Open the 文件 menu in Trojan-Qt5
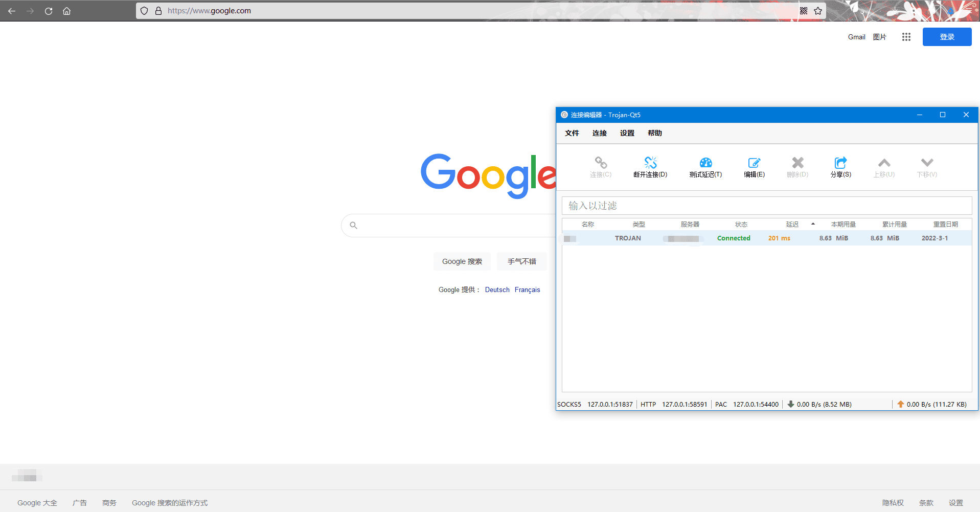The image size is (980, 512). click(x=572, y=133)
